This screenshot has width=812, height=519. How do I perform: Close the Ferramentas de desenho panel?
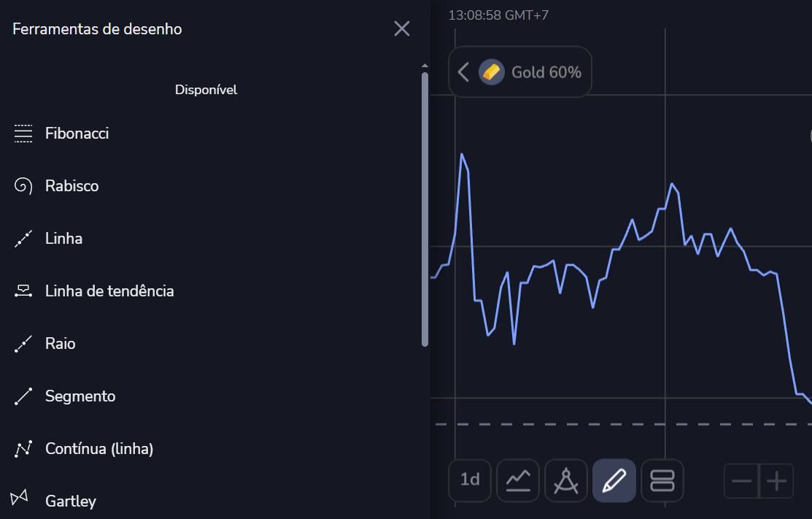402,28
